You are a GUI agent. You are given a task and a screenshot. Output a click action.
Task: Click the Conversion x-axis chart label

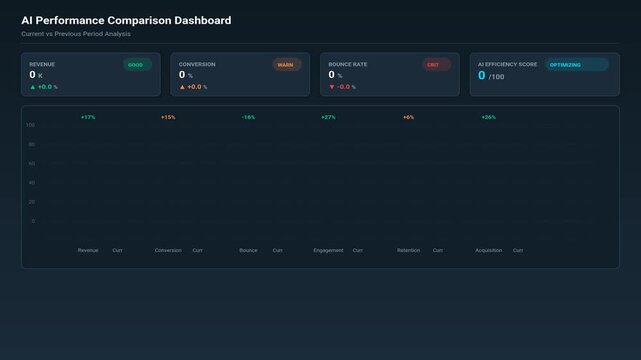point(168,250)
